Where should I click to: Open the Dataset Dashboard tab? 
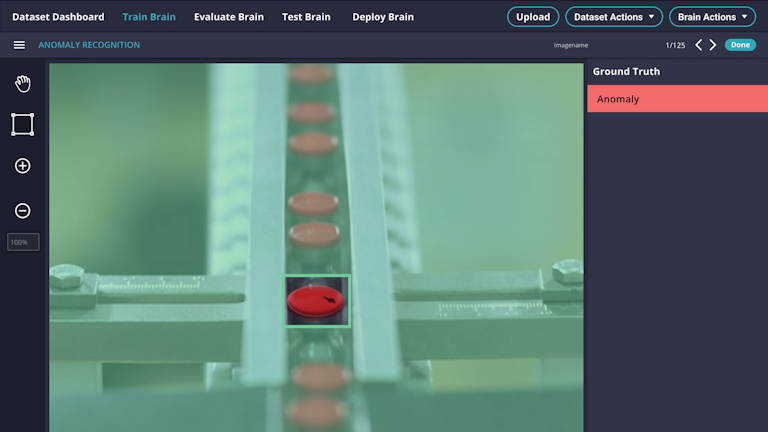(58, 17)
